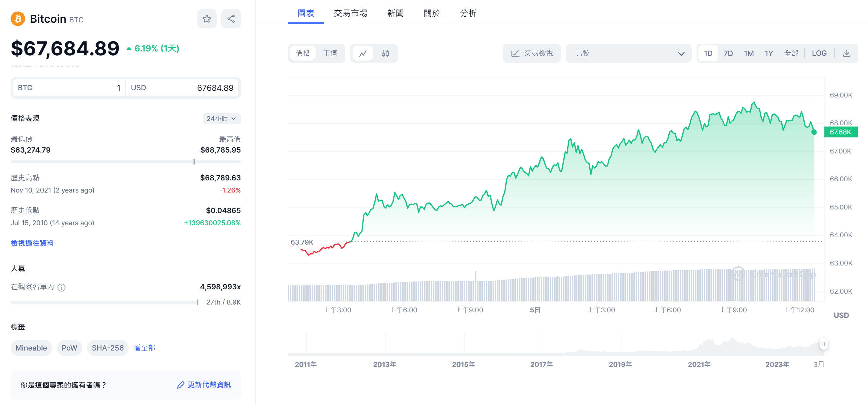Star Bitcoin to add to watchlist
Image resolution: width=868 pixels, height=405 pixels.
207,19
